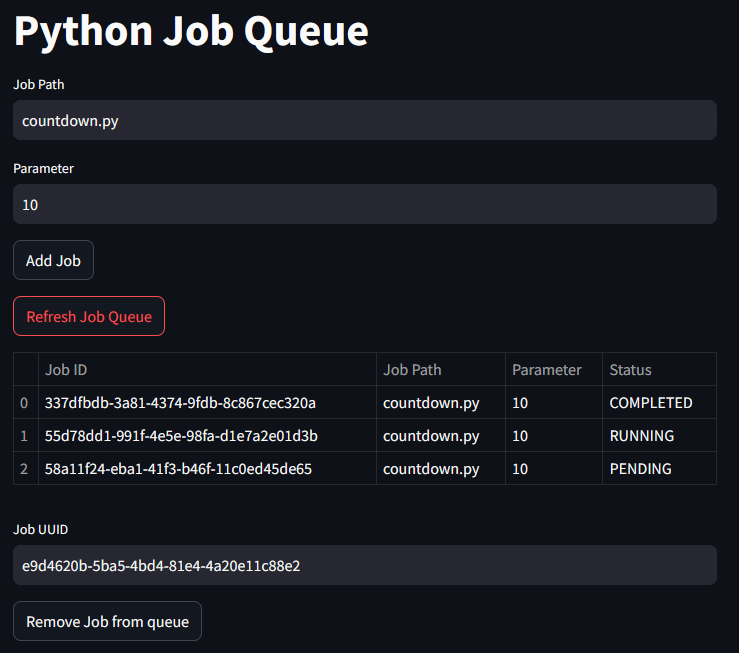Screen dimensions: 739x653
Task: Select the Job UUID input box
Action: pyautogui.click(x=364, y=565)
